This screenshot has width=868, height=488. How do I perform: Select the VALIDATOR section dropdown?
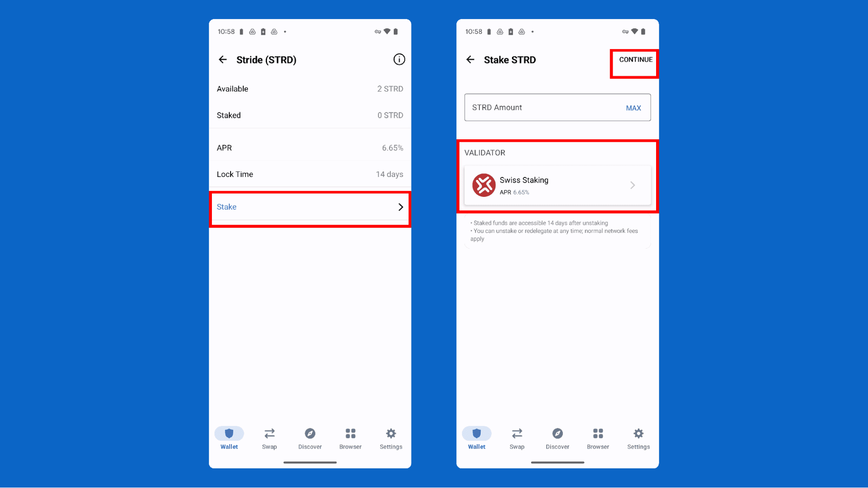coord(557,185)
